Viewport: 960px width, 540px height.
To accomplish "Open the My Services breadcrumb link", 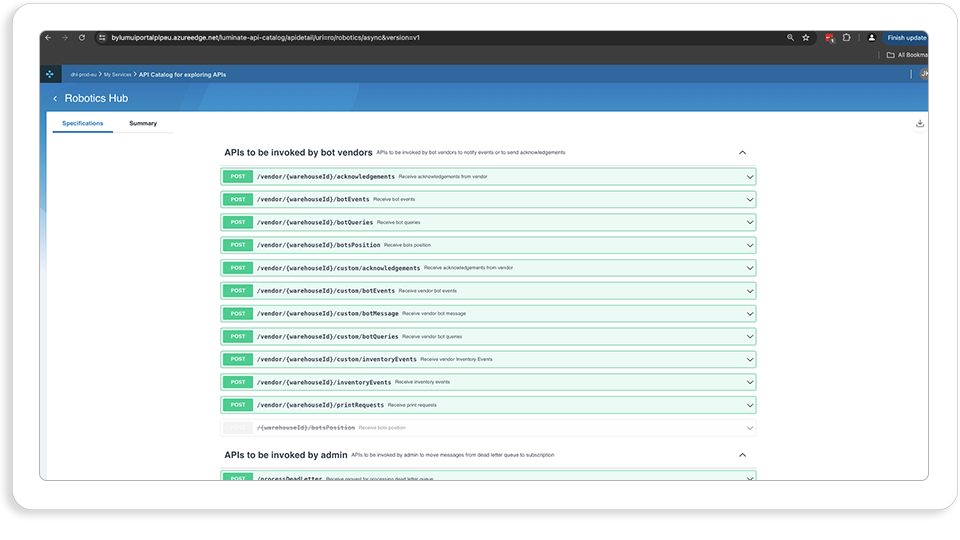I will click(118, 75).
